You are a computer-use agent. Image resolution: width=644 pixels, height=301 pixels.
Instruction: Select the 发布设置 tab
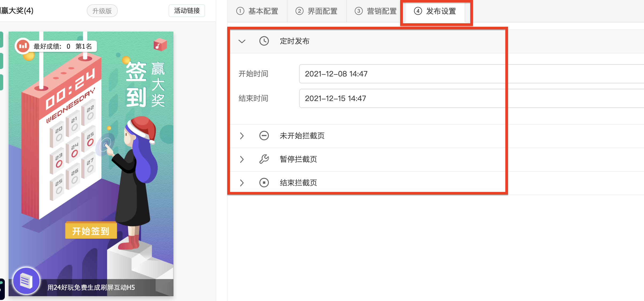(435, 11)
